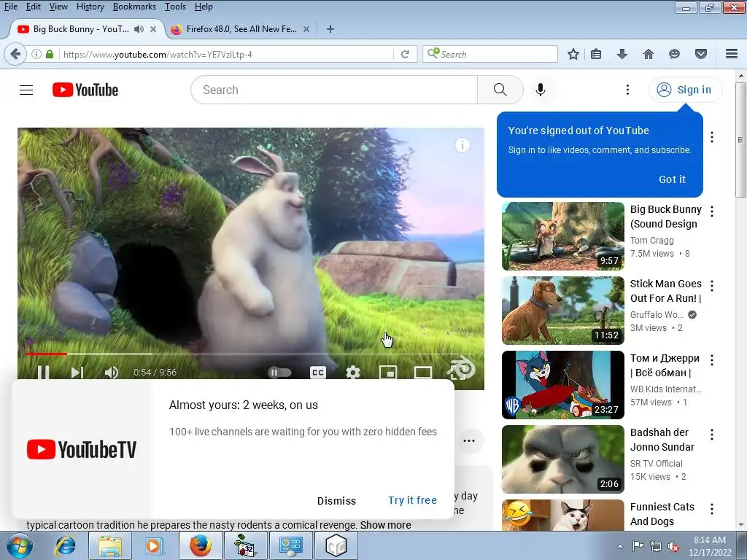The image size is (747, 560).
Task: Enable miniplayer mode
Action: (x=388, y=373)
